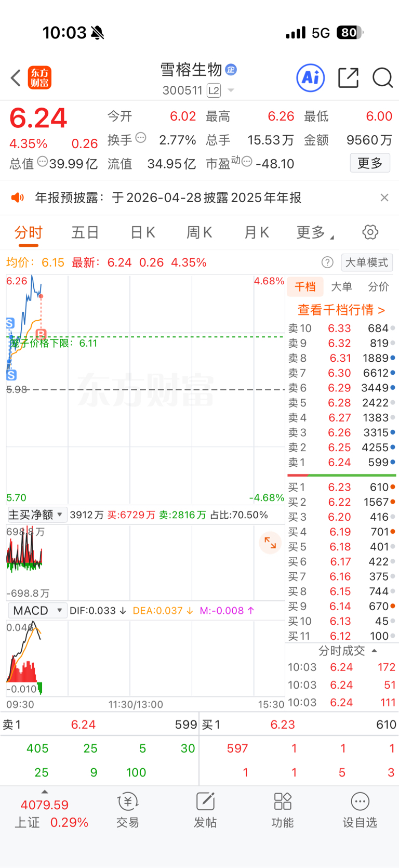Tap the question mark help icon
The height and width of the screenshot is (868, 399).
(x=327, y=262)
